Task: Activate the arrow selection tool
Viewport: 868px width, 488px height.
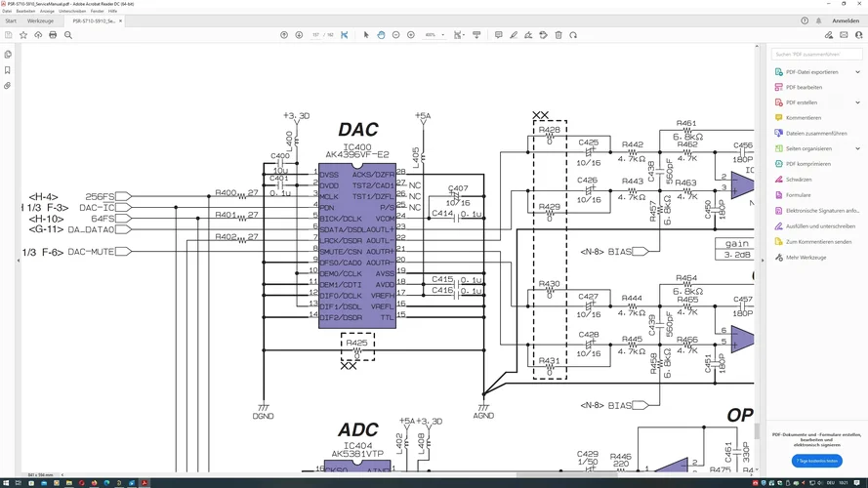Action: coord(366,35)
